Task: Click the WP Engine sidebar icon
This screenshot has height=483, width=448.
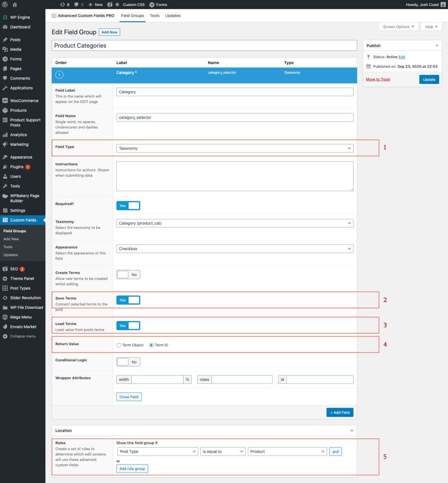Action: (x=5, y=17)
